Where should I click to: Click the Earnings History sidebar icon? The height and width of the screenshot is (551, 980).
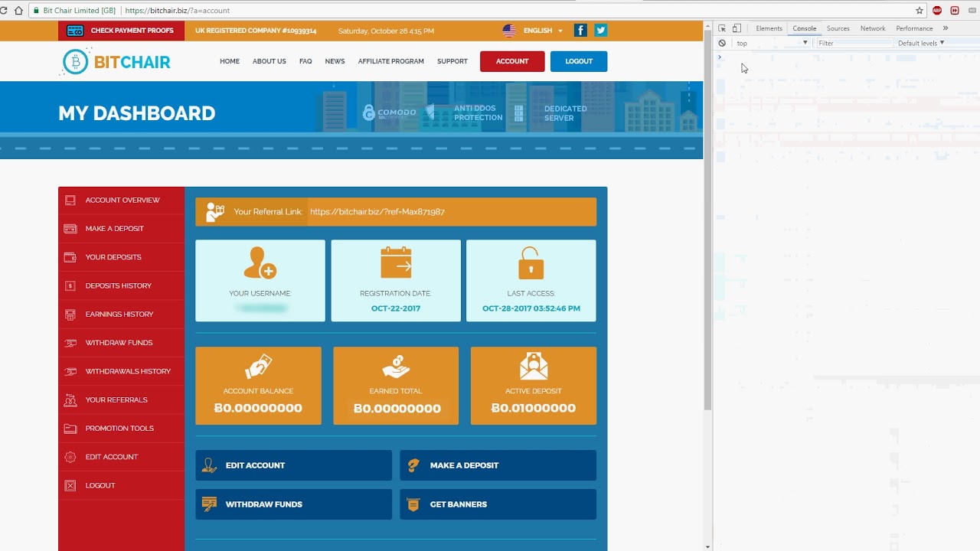[x=70, y=315]
